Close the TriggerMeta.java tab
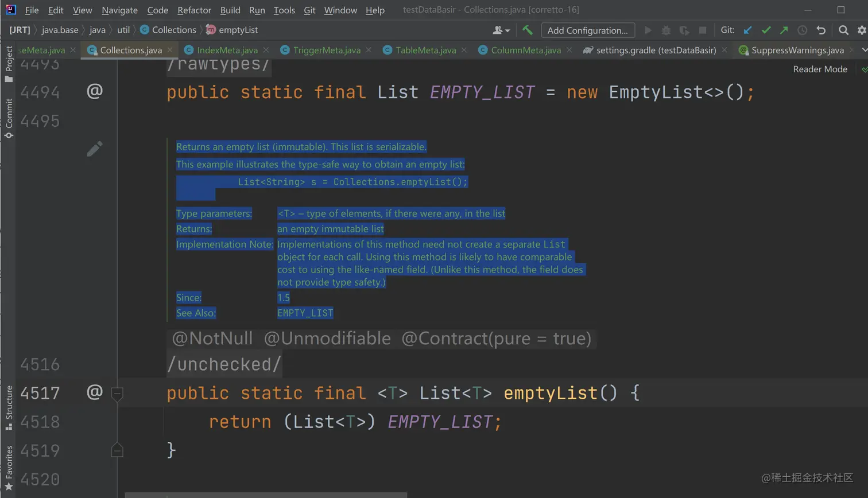Image resolution: width=868 pixels, height=498 pixels. (x=369, y=50)
